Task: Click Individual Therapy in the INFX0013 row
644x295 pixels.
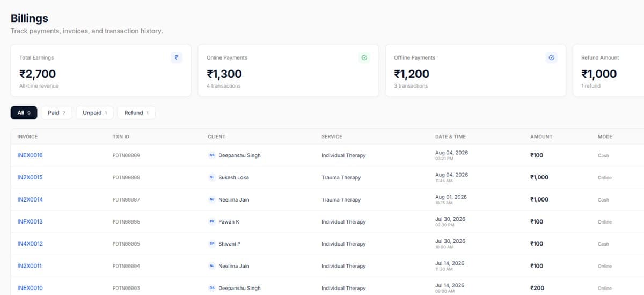Action: point(343,221)
